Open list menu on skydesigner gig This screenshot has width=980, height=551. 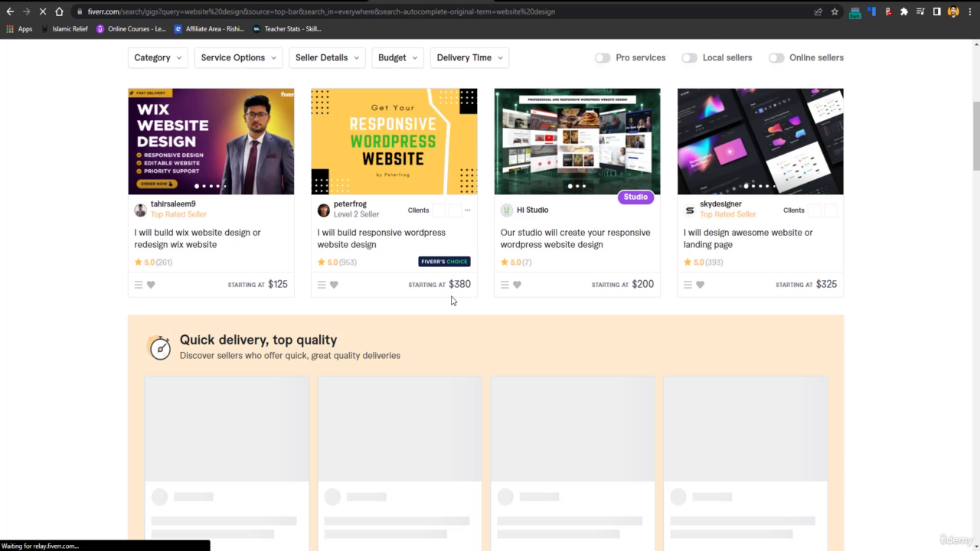click(x=688, y=285)
